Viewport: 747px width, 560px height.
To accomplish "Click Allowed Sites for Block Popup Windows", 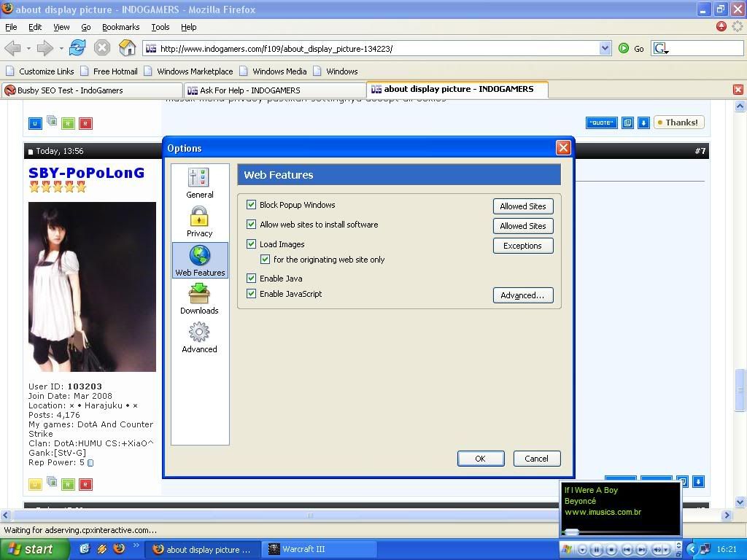I will point(522,206).
